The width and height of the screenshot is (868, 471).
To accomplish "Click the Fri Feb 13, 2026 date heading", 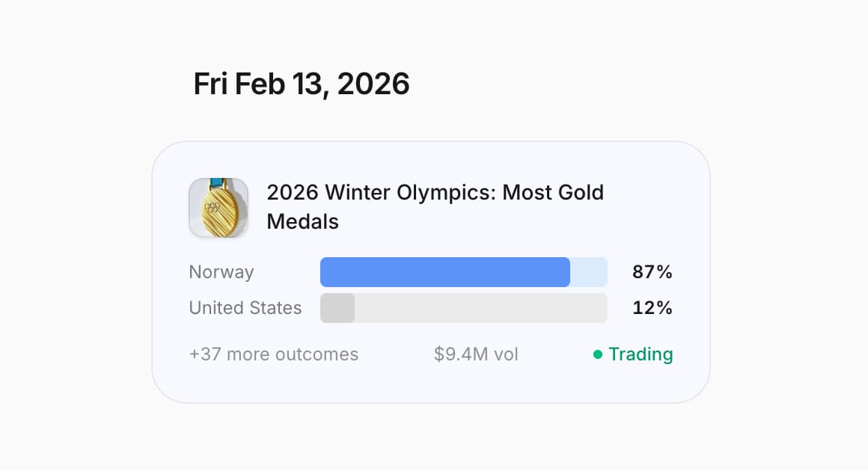I will click(x=301, y=84).
